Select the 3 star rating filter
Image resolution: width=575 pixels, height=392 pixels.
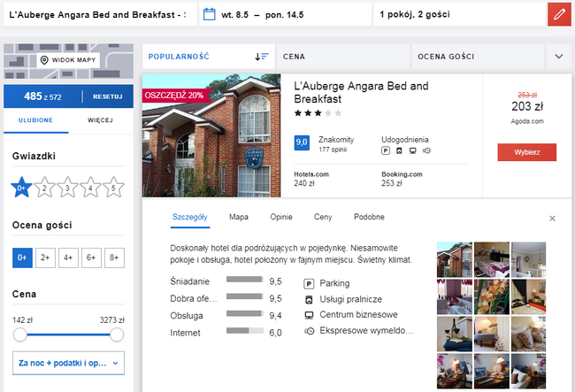[x=67, y=188]
